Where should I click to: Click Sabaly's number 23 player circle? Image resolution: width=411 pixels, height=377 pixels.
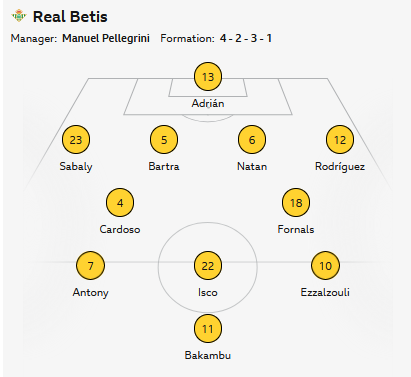coord(76,140)
